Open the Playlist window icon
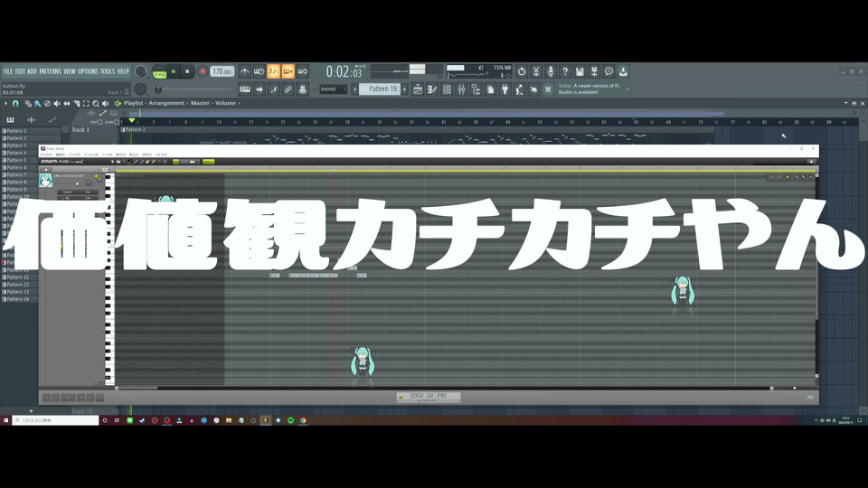This screenshot has height=488, width=868. 418,89
